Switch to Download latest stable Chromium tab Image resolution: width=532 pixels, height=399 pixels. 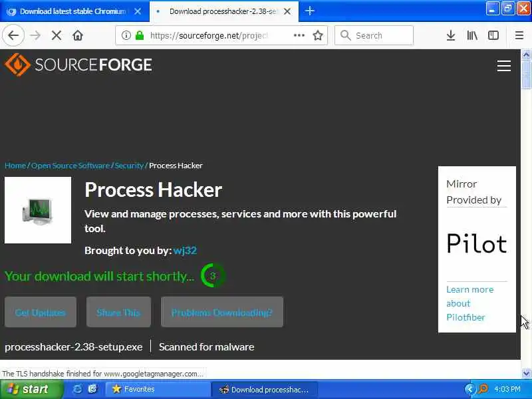click(x=74, y=11)
